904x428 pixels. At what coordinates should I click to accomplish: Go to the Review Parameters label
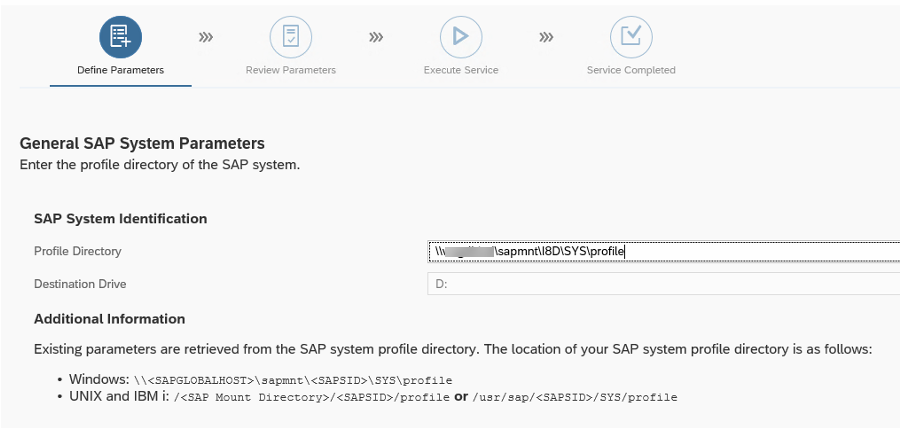click(290, 70)
